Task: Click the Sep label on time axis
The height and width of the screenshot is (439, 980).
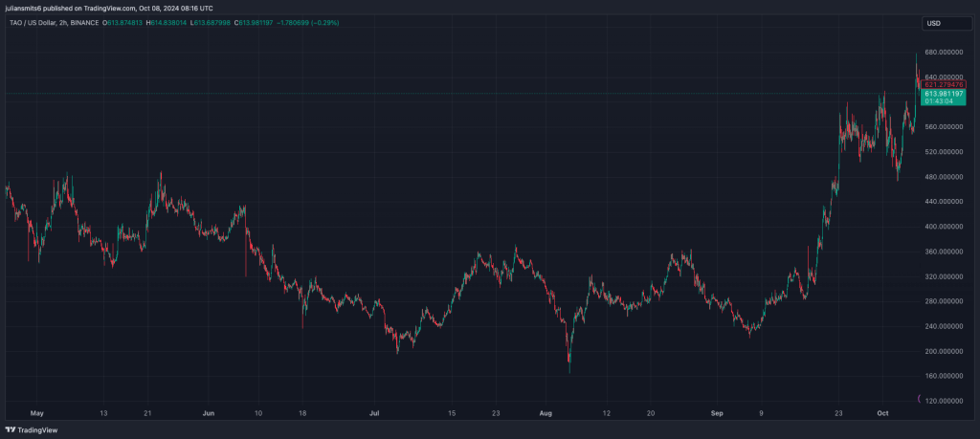Action: [x=717, y=413]
